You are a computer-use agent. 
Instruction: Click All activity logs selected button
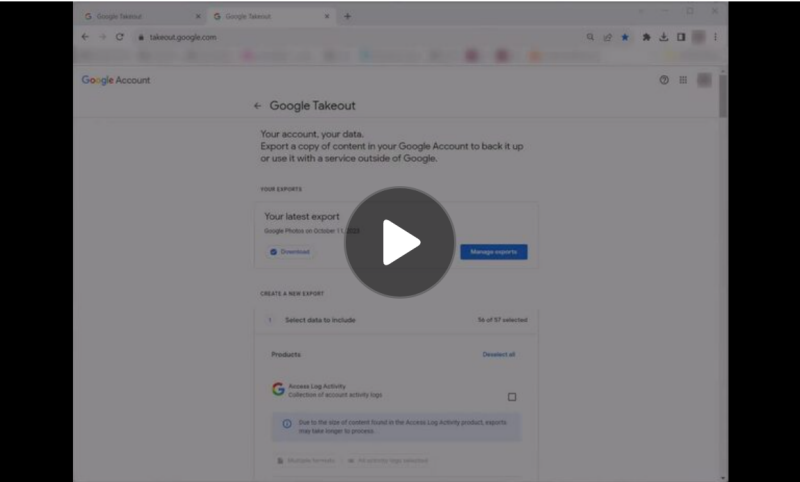388,461
